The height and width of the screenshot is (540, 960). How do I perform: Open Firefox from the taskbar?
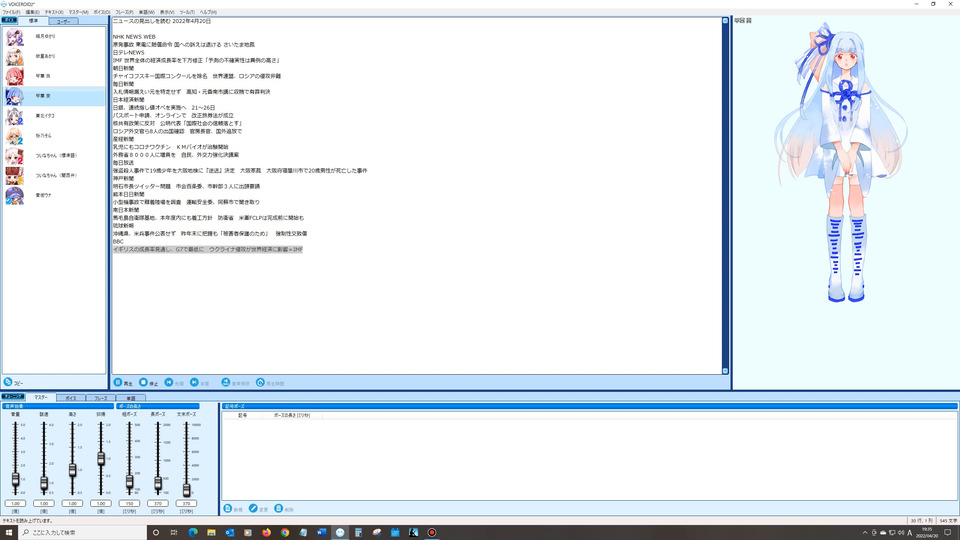[x=266, y=533]
